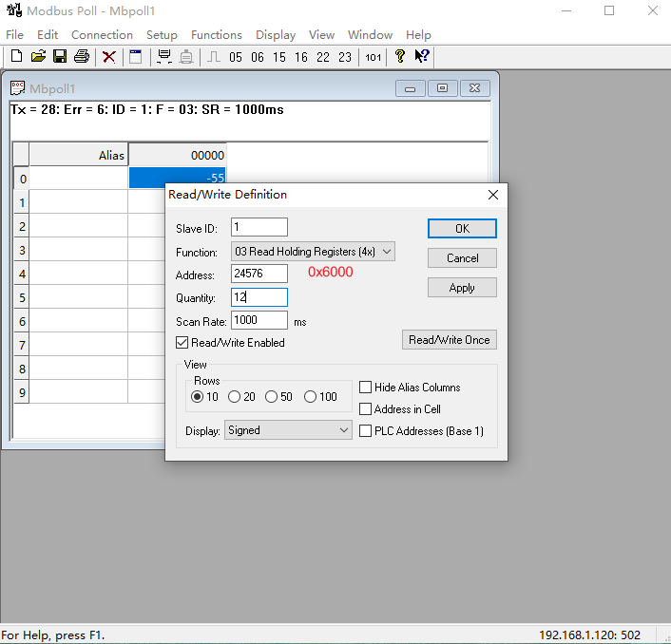Click the Address input field

(x=259, y=274)
